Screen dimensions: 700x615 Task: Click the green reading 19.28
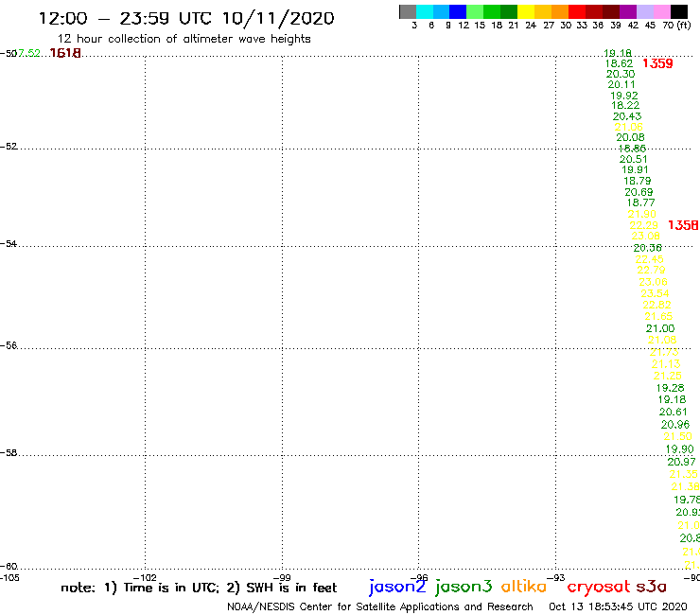670,388
